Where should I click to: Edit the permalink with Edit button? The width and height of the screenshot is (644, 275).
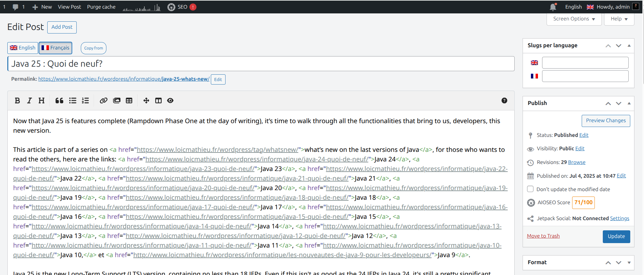pyautogui.click(x=218, y=79)
